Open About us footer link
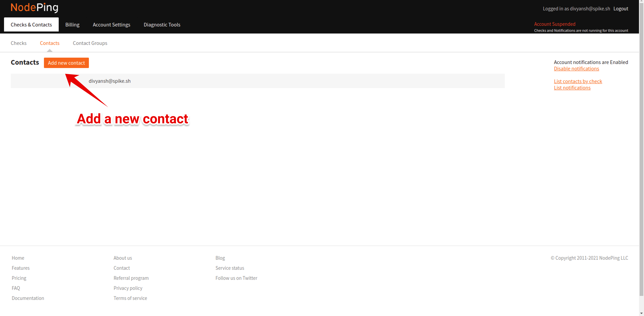The image size is (644, 316). [x=123, y=258]
